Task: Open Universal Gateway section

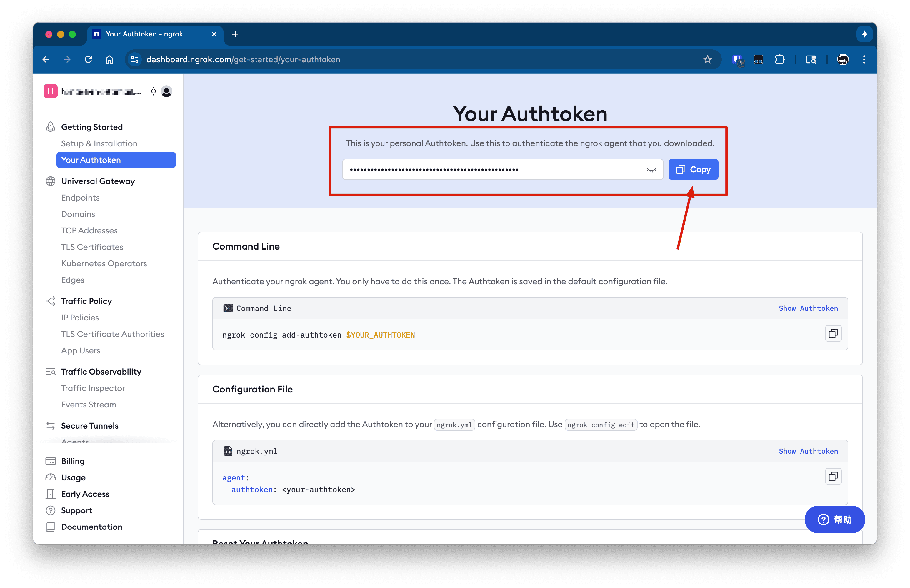Action: point(98,181)
